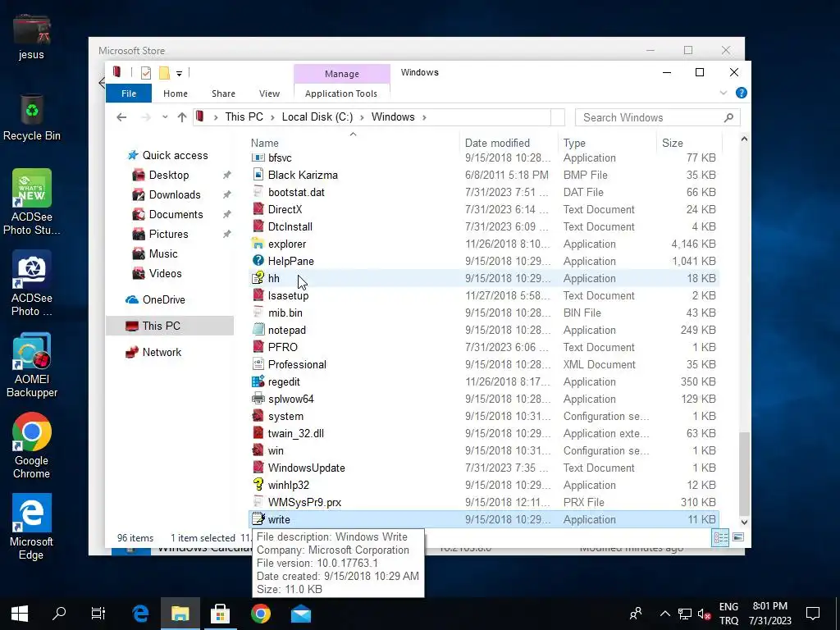The image size is (840, 630).
Task: Click the notepad application icon
Action: 258,330
